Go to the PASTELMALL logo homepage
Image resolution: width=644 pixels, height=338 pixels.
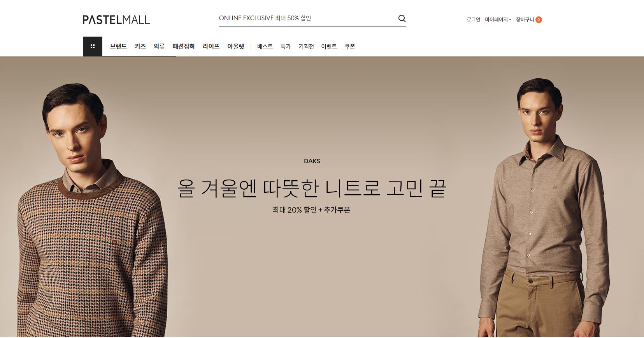(116, 19)
